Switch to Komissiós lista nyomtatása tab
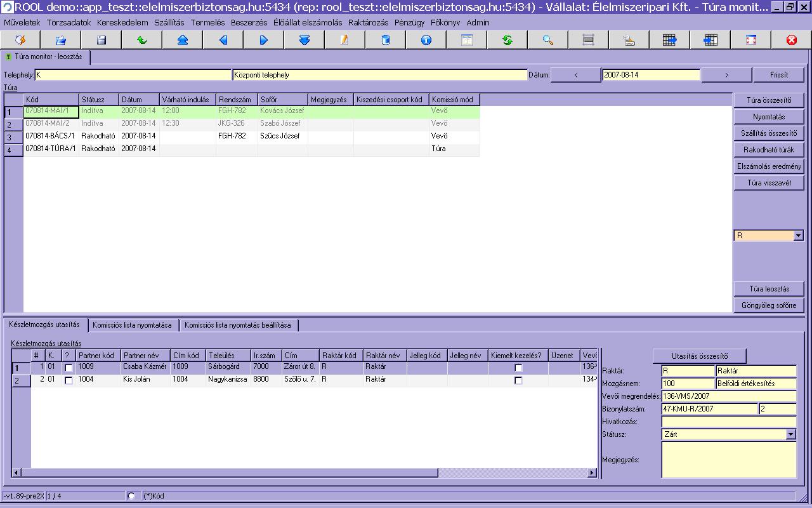The height and width of the screenshot is (508, 812). click(x=132, y=325)
